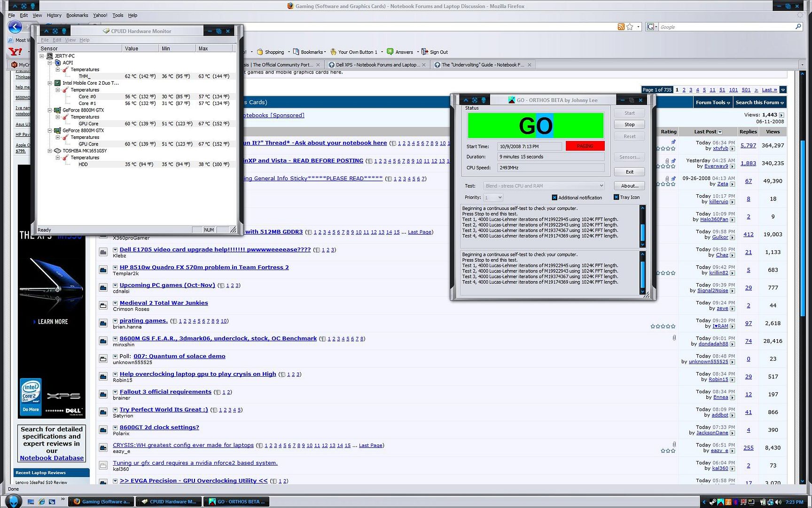
Task: Collapse the JERTY-PC tree node
Action: coord(42,56)
